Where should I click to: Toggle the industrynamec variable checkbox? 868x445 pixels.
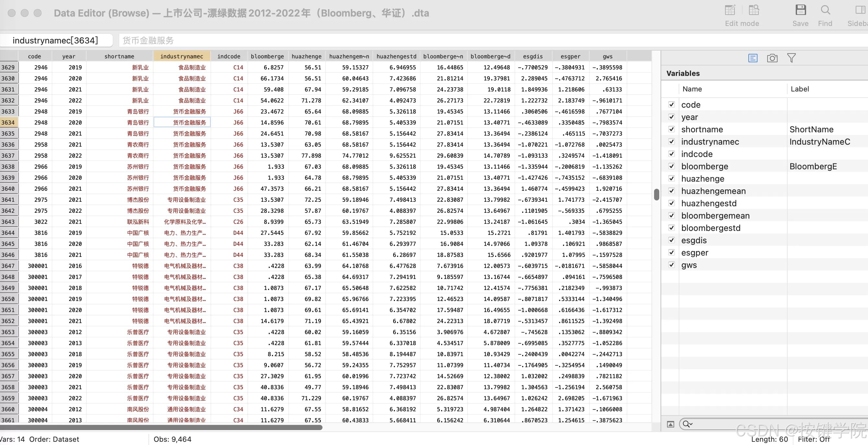coord(671,142)
